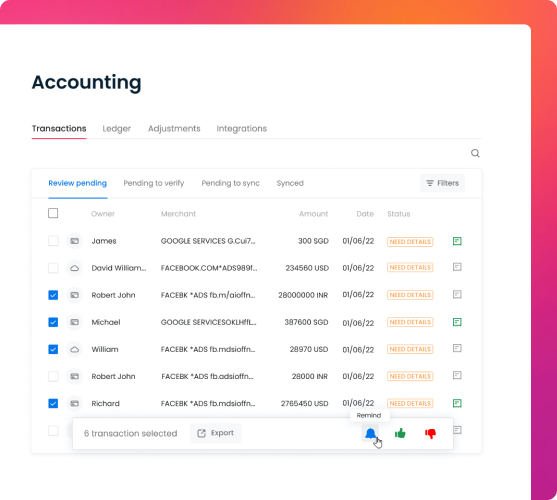The height and width of the screenshot is (500, 557).
Task: Reject selected with red thumbs-down
Action: pyautogui.click(x=430, y=434)
